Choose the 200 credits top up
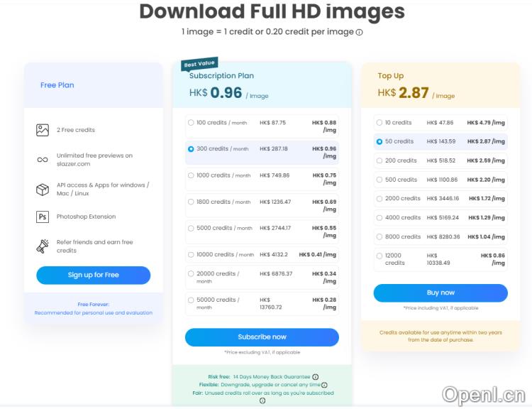532x409 pixels. point(379,161)
